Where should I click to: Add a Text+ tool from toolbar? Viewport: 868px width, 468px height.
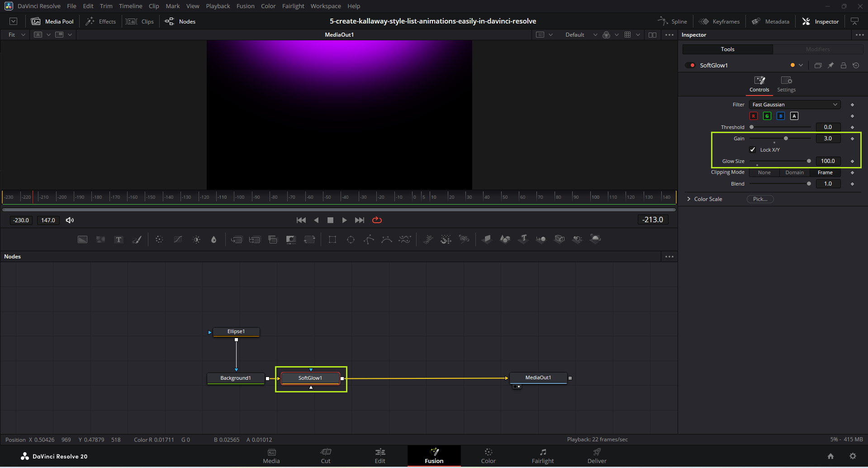(119, 239)
